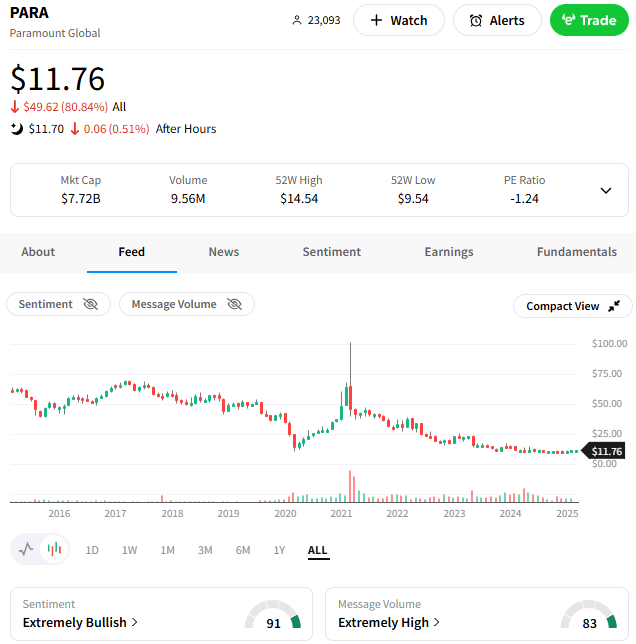Click the watchers count person icon
Viewport: 636px width, 644px height.
point(296,20)
